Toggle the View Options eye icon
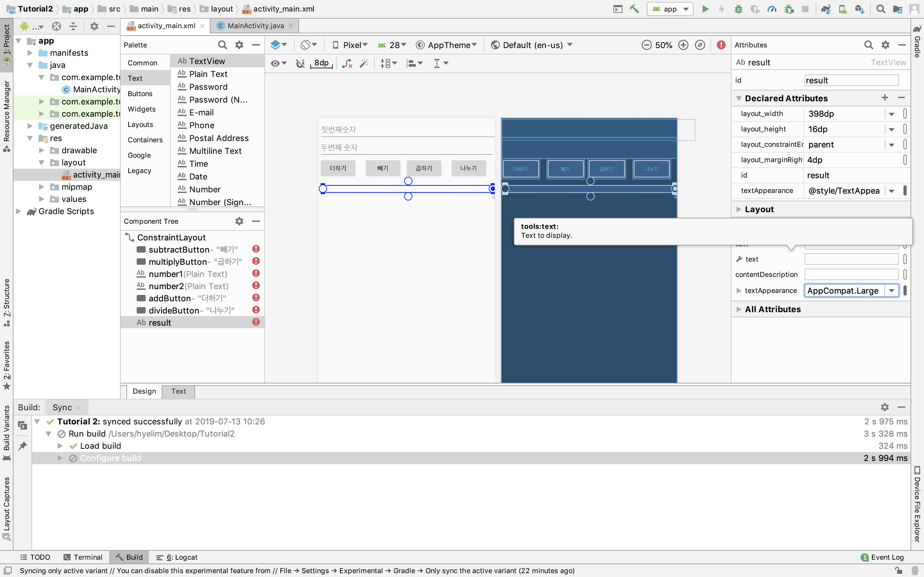 click(275, 63)
